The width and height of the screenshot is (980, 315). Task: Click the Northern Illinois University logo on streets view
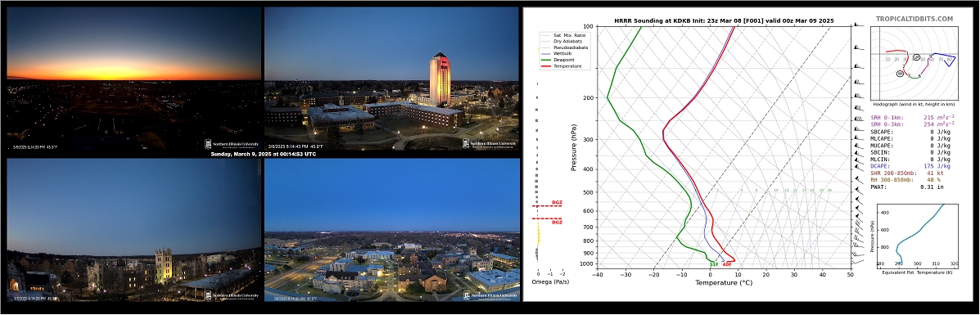pos(491,295)
